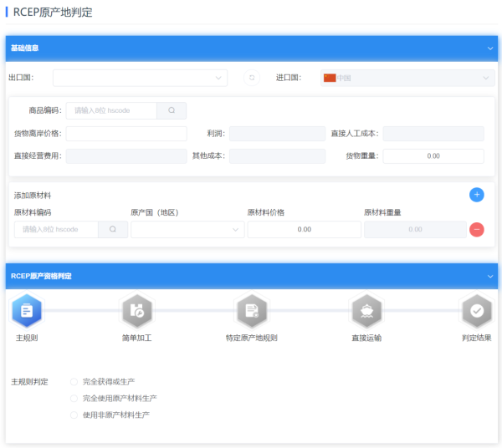
Task: Select the 直接运输 step icon
Action: click(x=366, y=311)
